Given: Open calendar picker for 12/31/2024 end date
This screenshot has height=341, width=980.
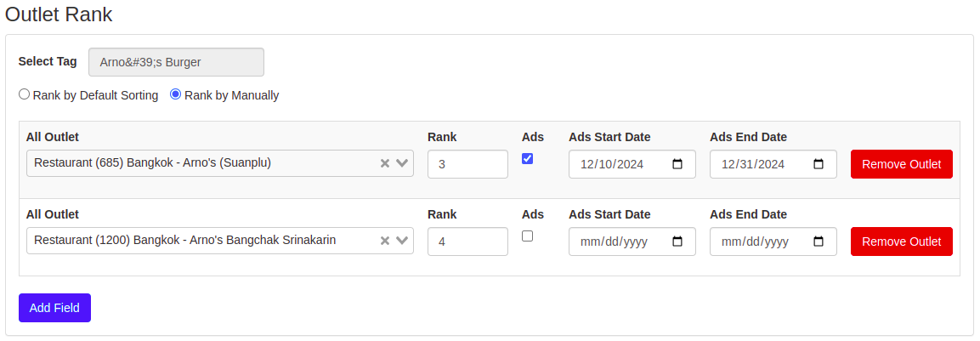Looking at the screenshot, I should pos(819,164).
